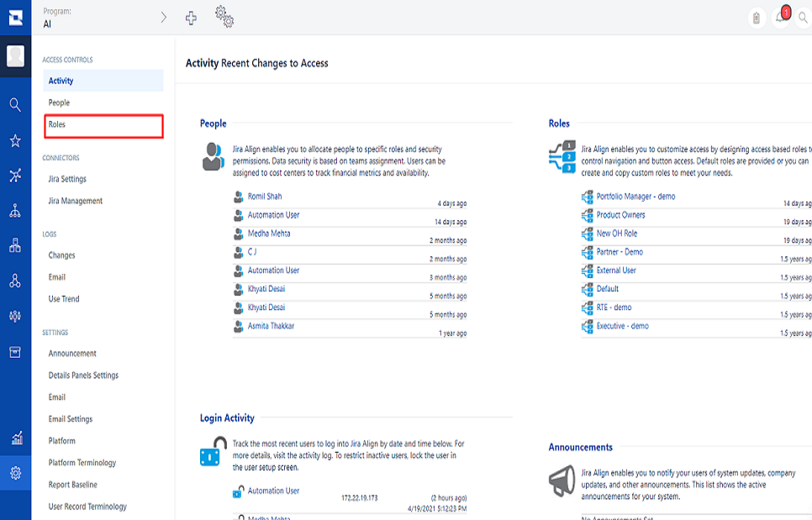This screenshot has width=812, height=520.
Task: Open Platform Terminology settings
Action: tap(82, 463)
